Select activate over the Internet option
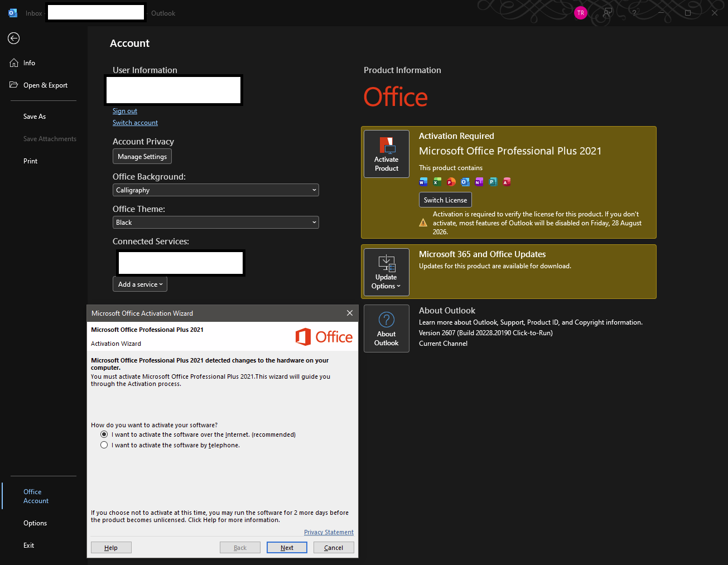Viewport: 728px width, 565px height. (x=104, y=434)
